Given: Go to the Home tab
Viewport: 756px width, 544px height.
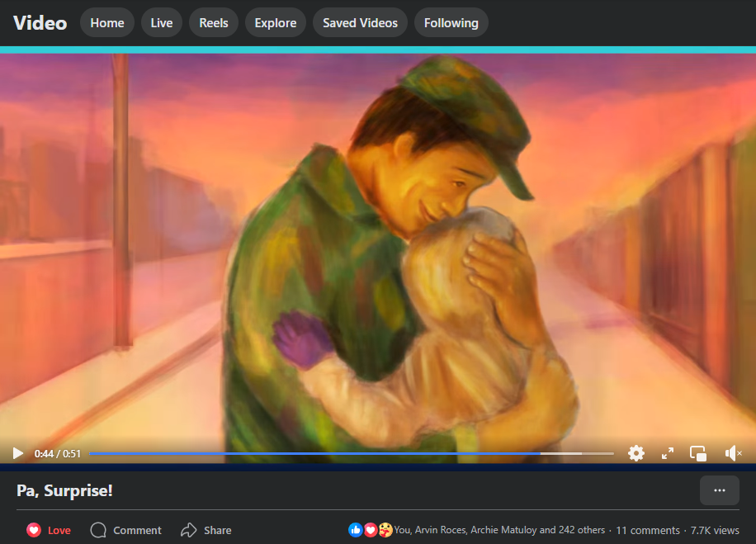Looking at the screenshot, I should [107, 22].
